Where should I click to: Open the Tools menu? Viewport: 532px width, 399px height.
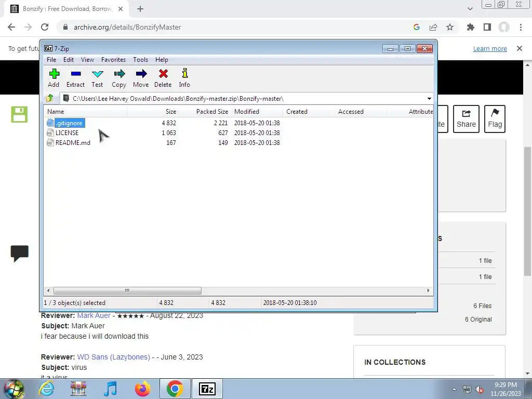click(140, 60)
